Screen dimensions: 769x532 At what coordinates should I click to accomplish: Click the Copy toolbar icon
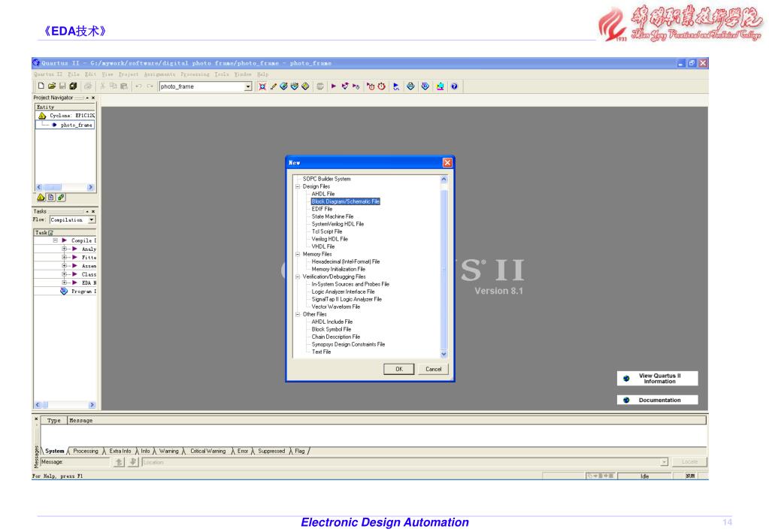click(114, 86)
